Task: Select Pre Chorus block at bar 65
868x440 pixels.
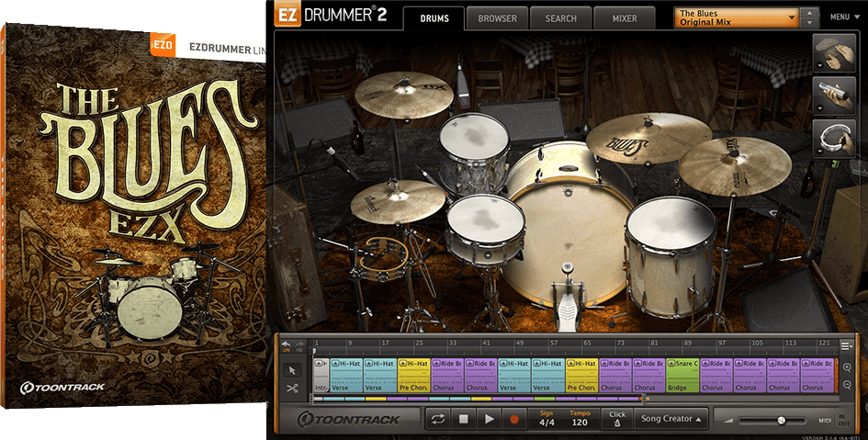Action: pos(581,376)
